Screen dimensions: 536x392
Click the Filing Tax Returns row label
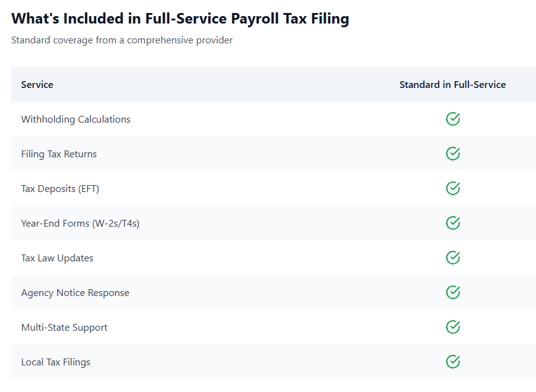(x=59, y=154)
